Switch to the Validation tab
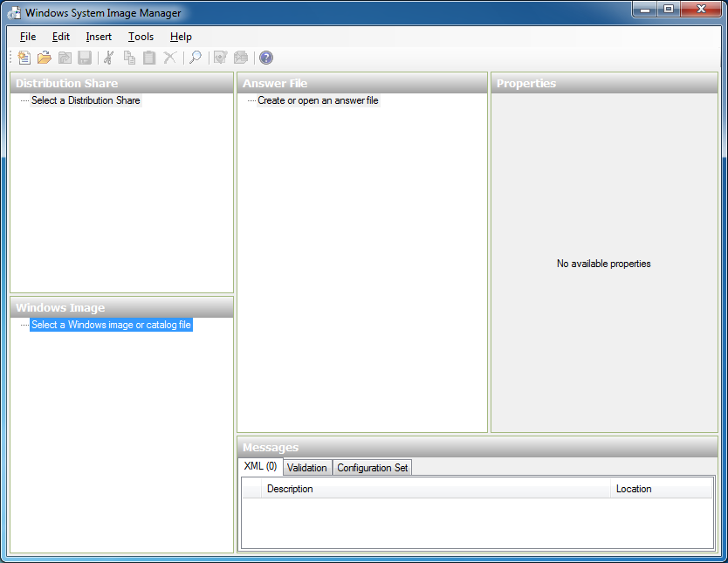 point(307,468)
